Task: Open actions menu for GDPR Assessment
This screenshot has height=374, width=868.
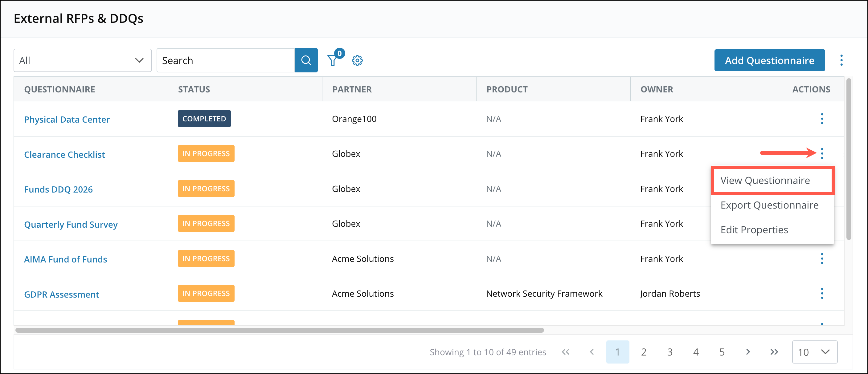Action: (x=822, y=294)
